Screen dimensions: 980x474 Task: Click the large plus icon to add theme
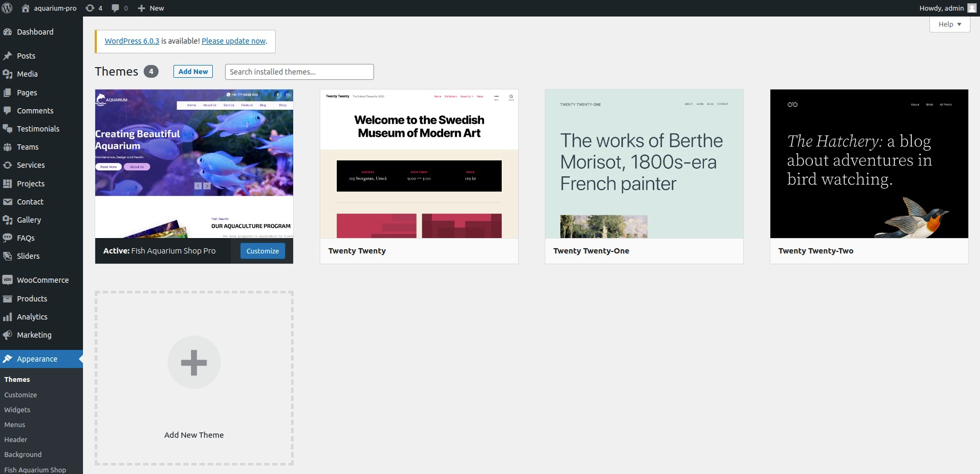(194, 362)
